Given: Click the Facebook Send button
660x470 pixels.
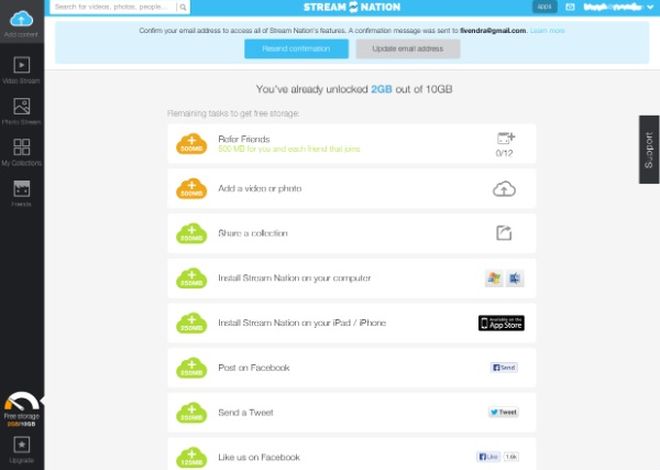Looking at the screenshot, I should pos(504,367).
